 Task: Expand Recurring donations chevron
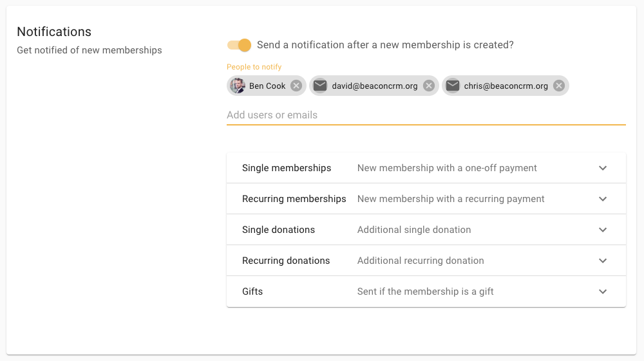pyautogui.click(x=603, y=261)
